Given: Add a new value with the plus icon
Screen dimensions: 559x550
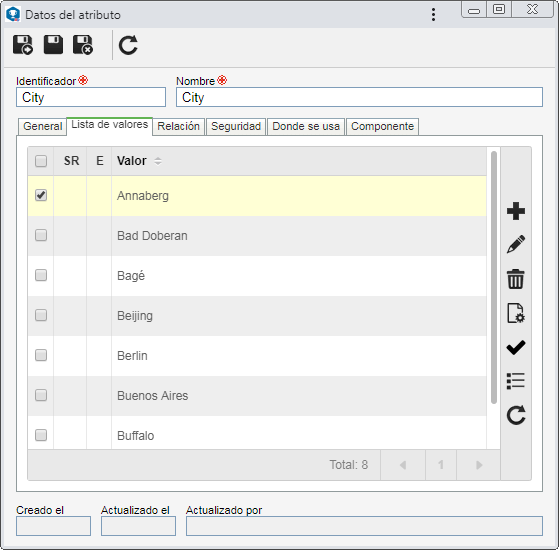Looking at the screenshot, I should coord(516,211).
